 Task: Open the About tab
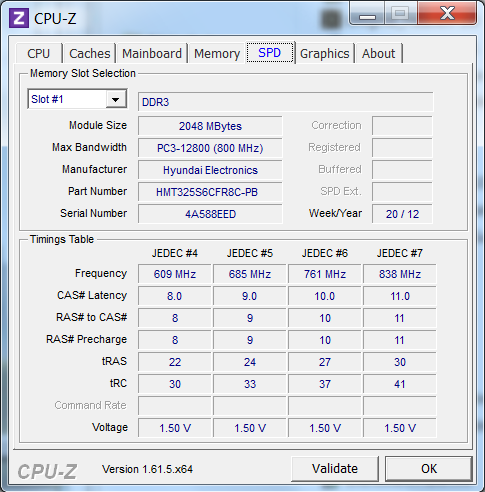click(379, 53)
